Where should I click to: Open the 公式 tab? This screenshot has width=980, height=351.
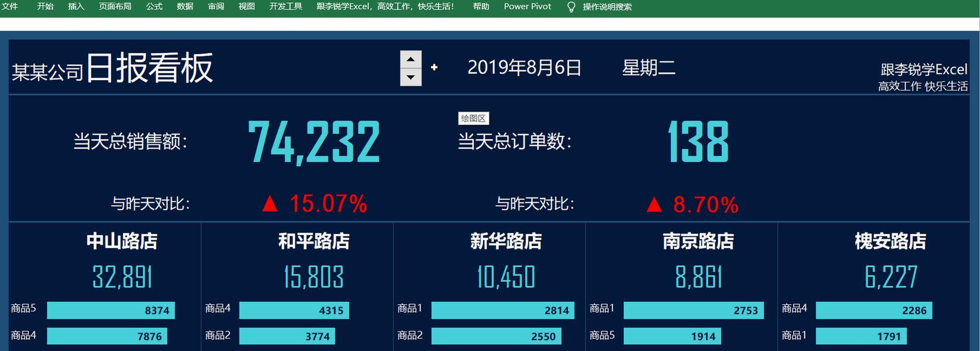[x=154, y=7]
